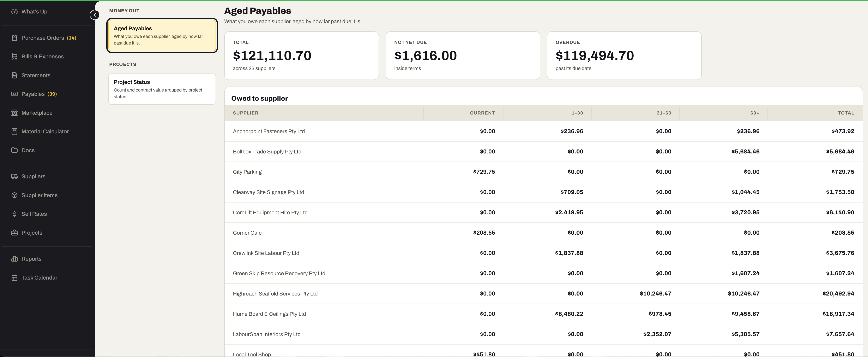Click Clearway 1–30 amount $709.05
Image resolution: width=868 pixels, height=357 pixels.
point(572,192)
